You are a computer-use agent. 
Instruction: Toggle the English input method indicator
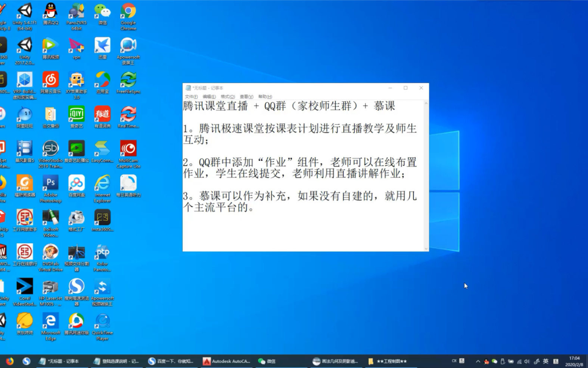(x=545, y=361)
